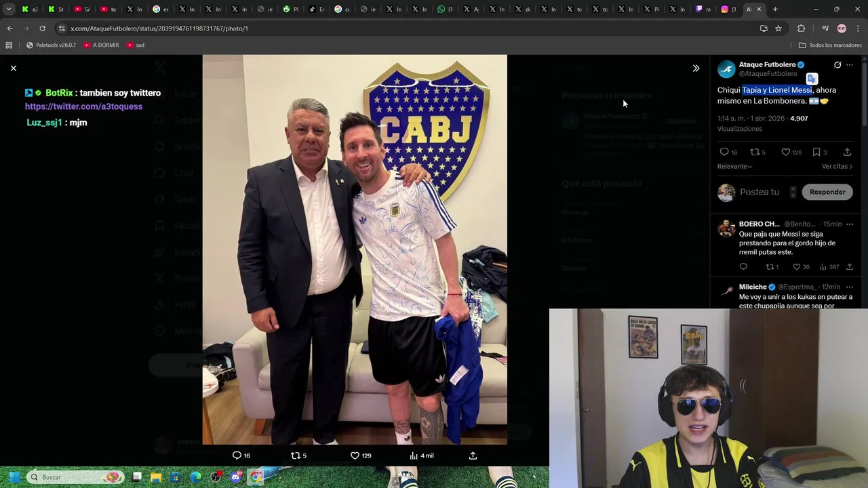This screenshot has width=868, height=488.
Task: Open the Mileiche profile name
Action: pyautogui.click(x=753, y=287)
